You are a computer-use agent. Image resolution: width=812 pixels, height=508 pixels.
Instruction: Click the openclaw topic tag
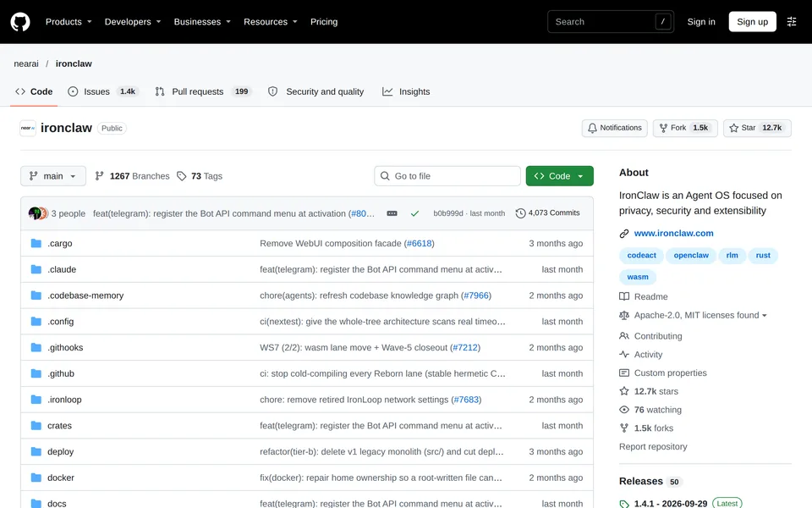[x=691, y=256]
